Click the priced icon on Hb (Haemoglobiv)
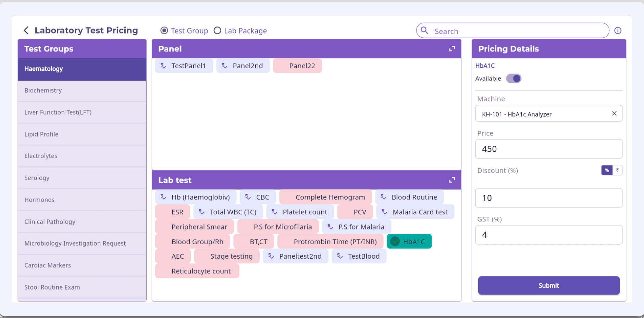The image size is (644, 318). (163, 197)
